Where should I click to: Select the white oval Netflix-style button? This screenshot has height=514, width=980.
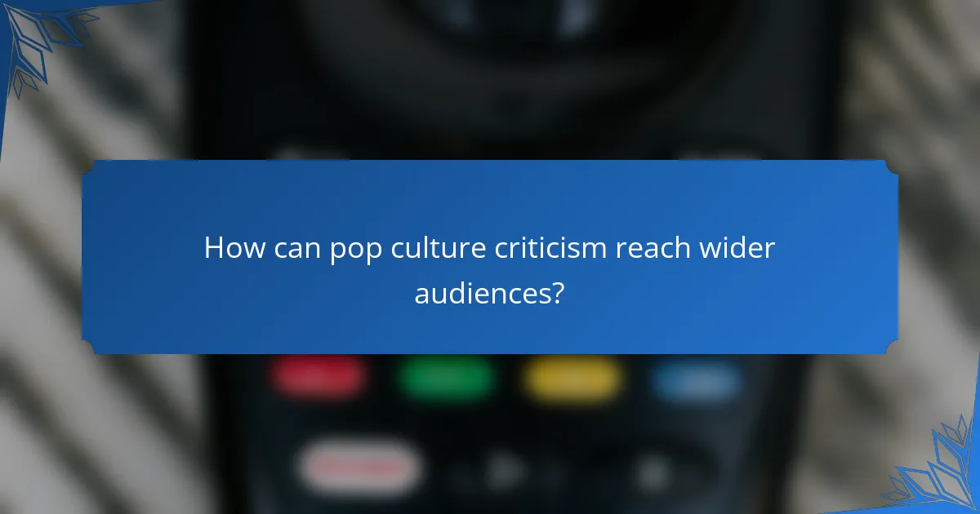click(362, 467)
